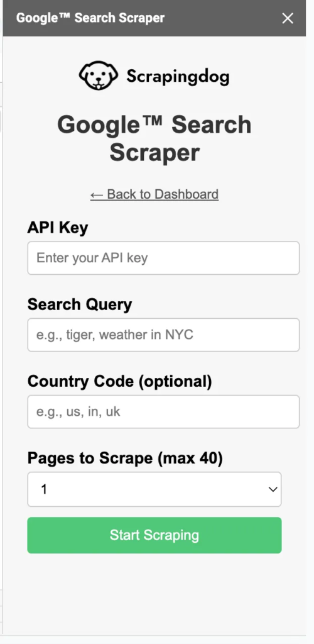Viewport: 314px width, 644px height.
Task: Click the 'Enter your API key' placeholder text
Action: tap(92, 258)
